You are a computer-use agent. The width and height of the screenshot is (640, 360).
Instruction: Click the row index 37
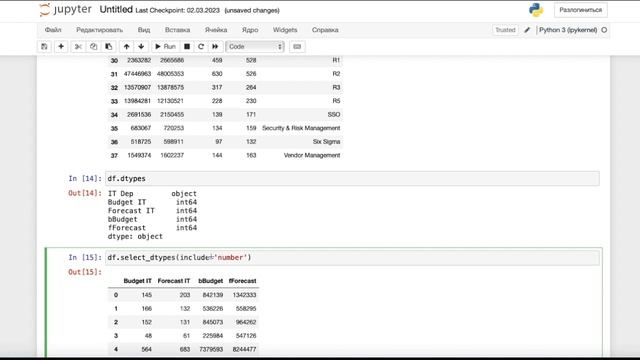click(114, 156)
